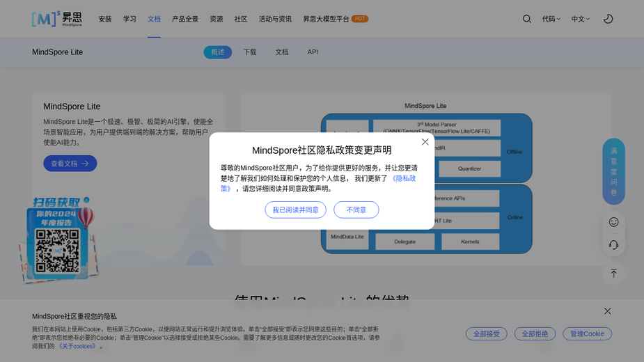Expand the 代码 dropdown
644x362 pixels.
pos(551,19)
